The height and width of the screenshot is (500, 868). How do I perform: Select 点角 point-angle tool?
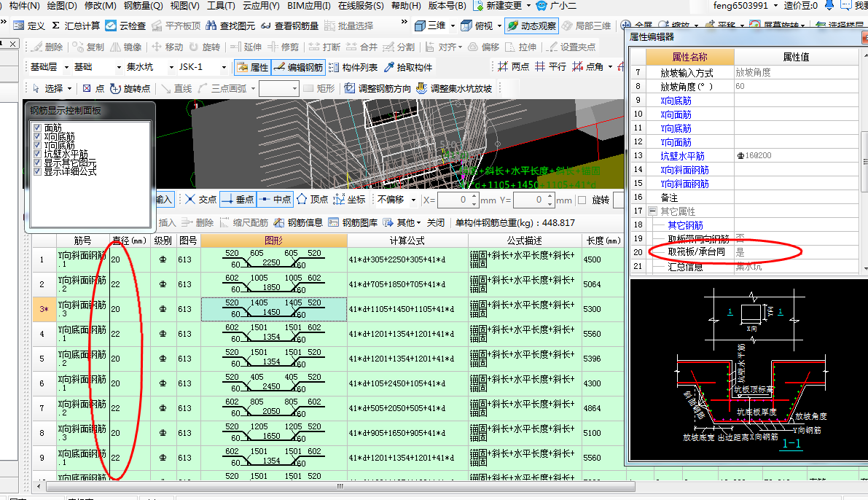[x=587, y=66]
